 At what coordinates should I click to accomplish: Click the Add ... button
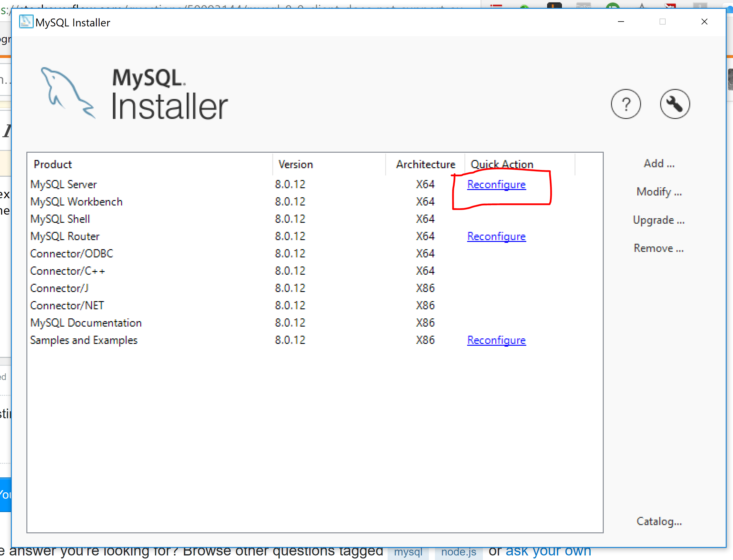[659, 164]
